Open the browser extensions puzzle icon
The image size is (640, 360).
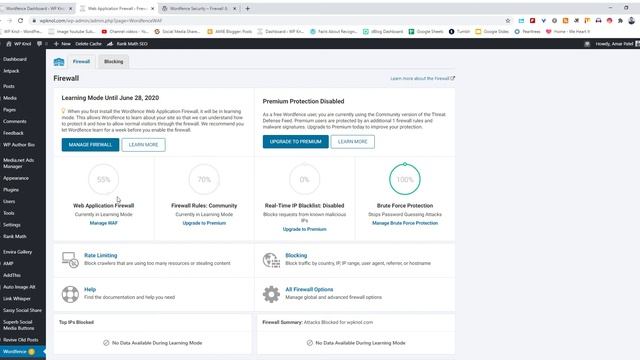coord(620,20)
